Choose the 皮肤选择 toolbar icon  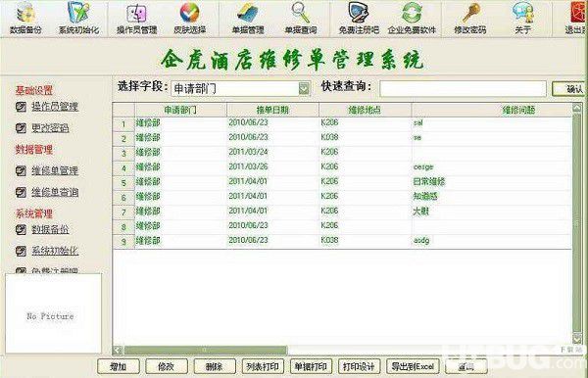[189, 18]
